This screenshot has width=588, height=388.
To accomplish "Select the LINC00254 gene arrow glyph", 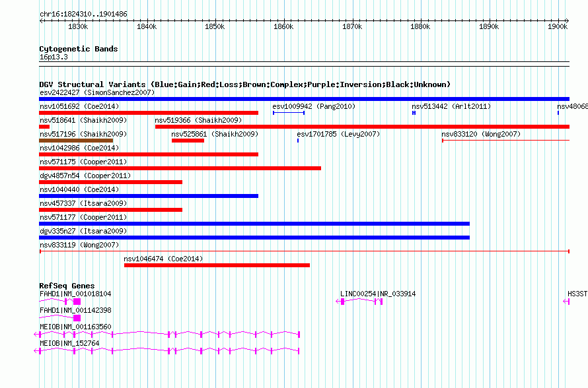I will tap(359, 302).
